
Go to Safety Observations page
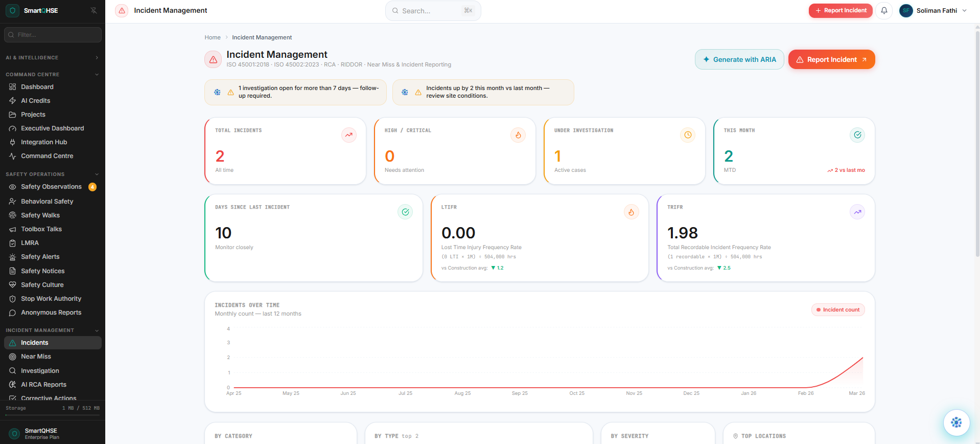click(51, 187)
